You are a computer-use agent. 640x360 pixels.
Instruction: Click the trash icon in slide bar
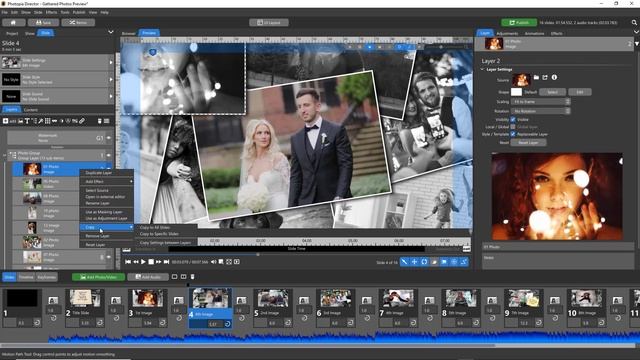[x=193, y=277]
